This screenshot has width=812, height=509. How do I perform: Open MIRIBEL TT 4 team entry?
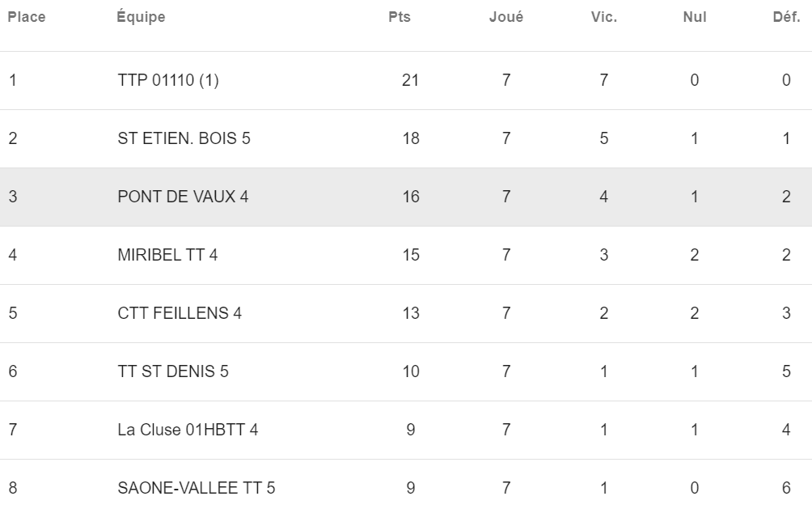167,255
